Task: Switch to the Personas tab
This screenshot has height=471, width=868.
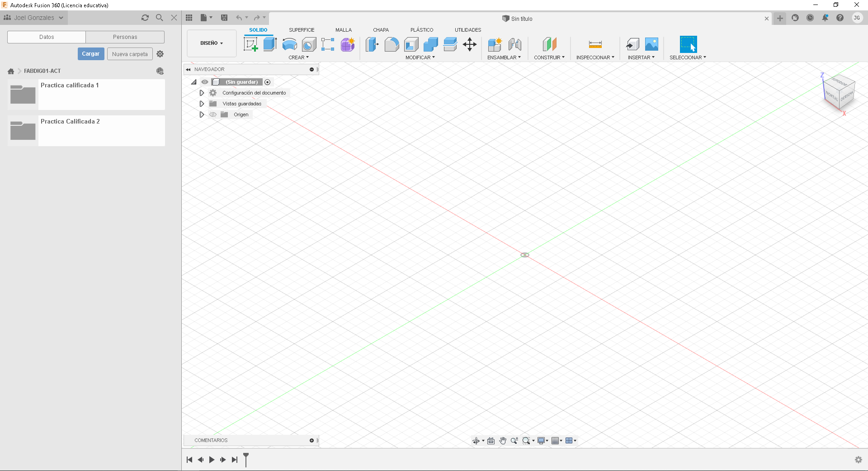Action: tap(125, 37)
